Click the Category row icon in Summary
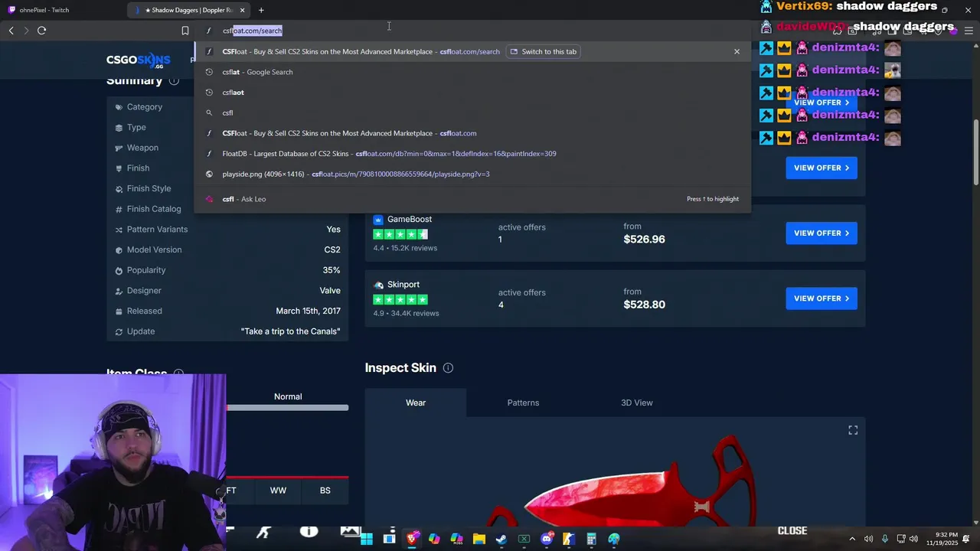Screen dimensions: 980x551 [119, 107]
